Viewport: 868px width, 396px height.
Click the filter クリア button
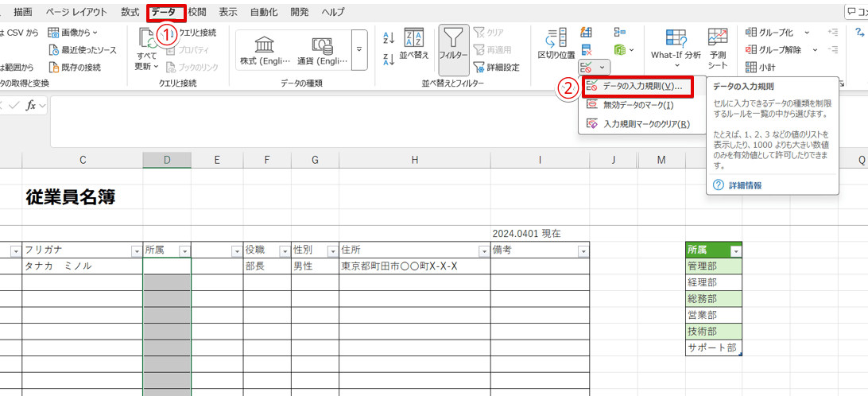[488, 33]
